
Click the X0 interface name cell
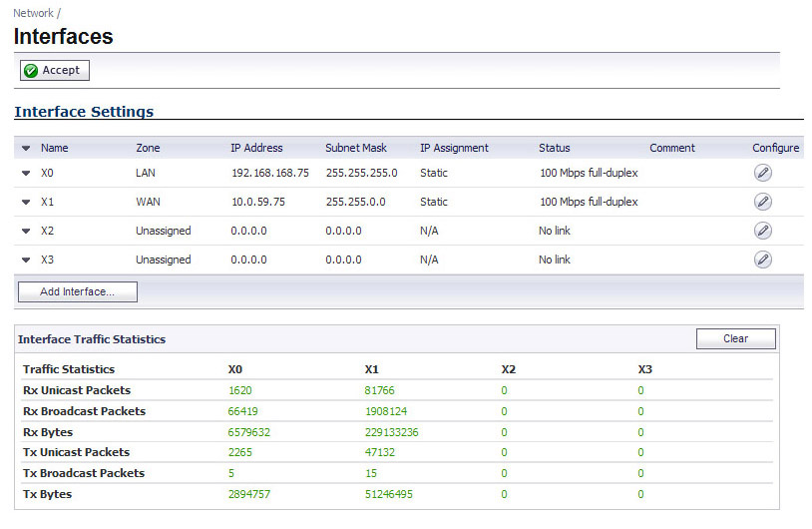tap(47, 173)
